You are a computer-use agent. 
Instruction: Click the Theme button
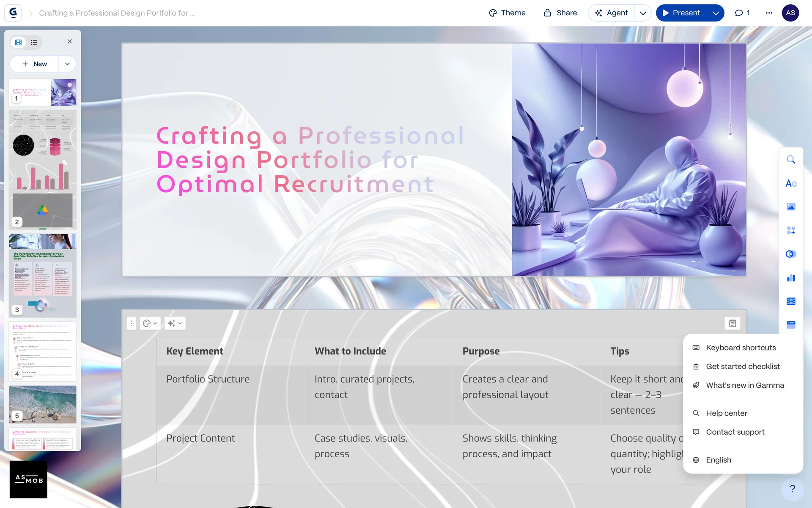507,13
